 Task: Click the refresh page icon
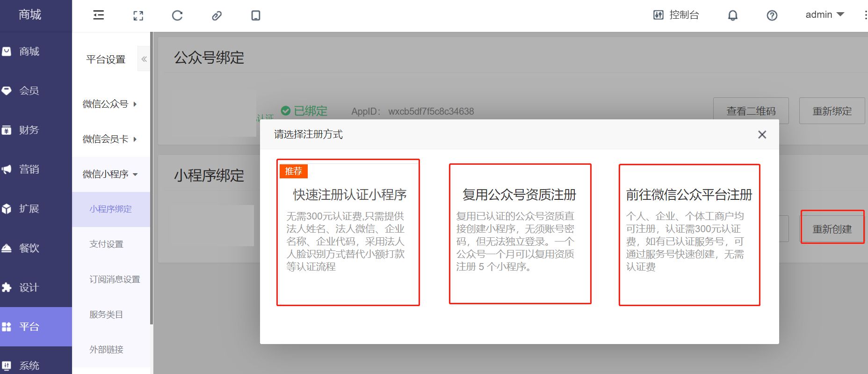177,15
